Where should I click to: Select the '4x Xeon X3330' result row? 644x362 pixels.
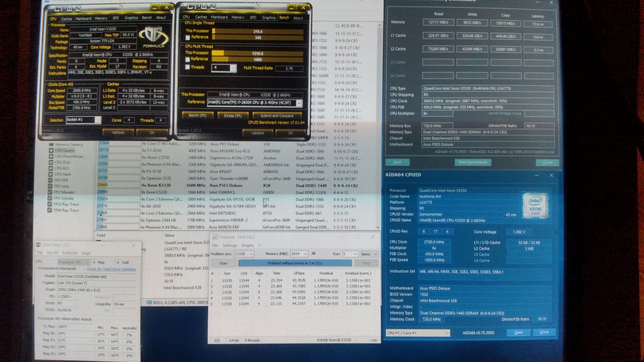[236, 186]
